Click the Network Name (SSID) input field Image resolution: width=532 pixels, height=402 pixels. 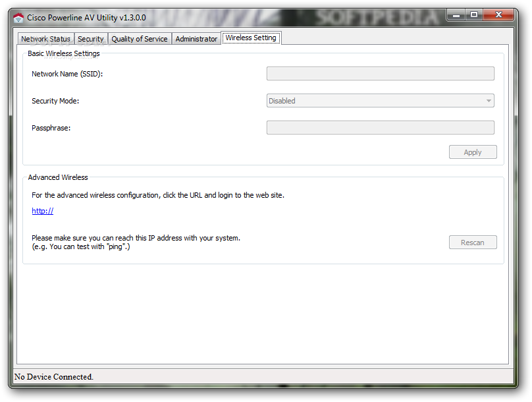tap(381, 74)
